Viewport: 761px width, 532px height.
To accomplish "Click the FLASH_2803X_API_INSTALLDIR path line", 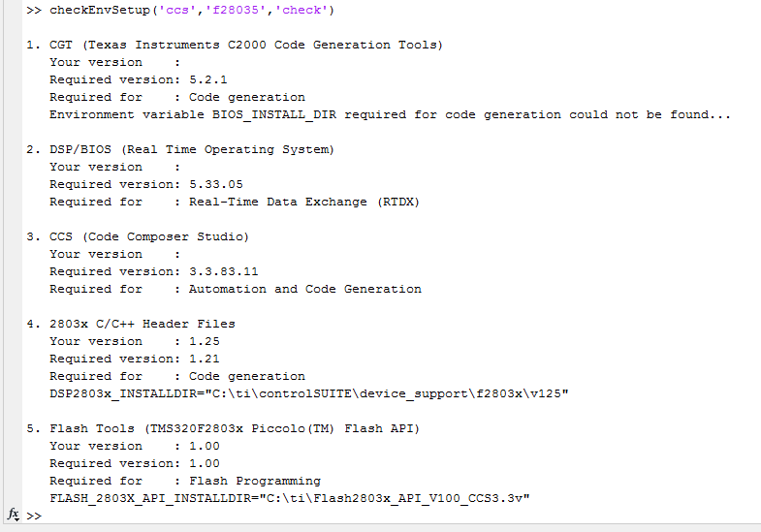I will coord(290,498).
